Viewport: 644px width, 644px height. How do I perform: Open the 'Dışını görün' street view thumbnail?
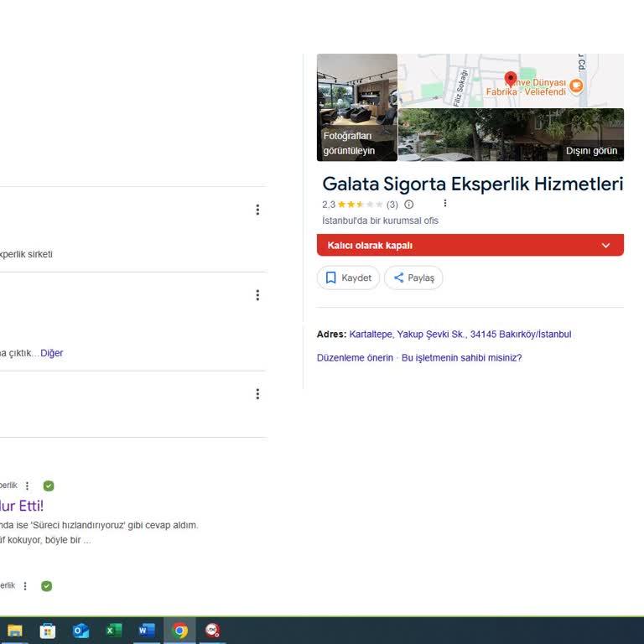(511, 135)
